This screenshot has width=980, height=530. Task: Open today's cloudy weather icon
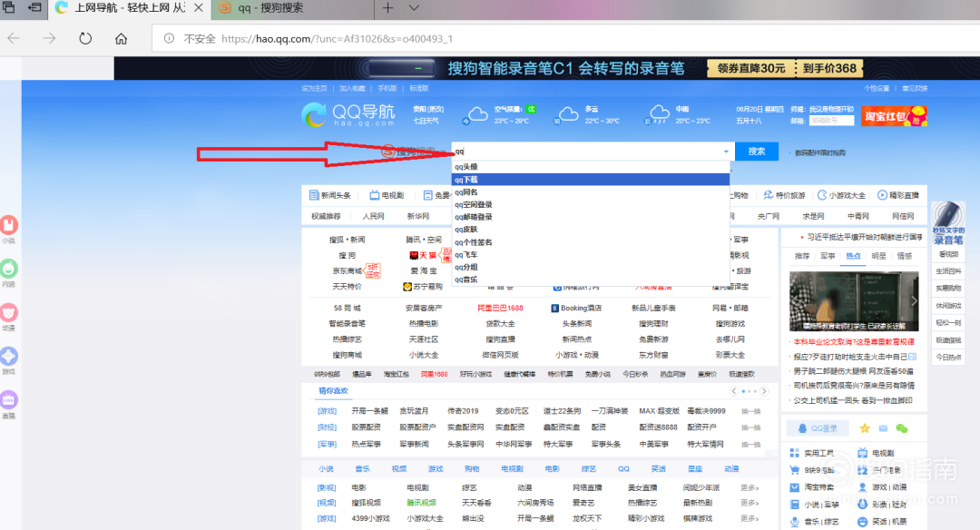(x=478, y=114)
